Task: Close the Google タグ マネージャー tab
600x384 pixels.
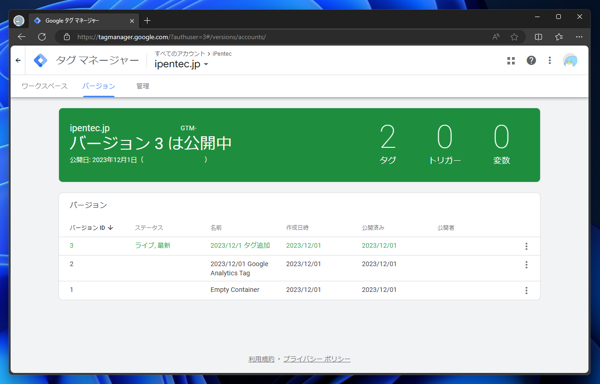Action: (132, 21)
